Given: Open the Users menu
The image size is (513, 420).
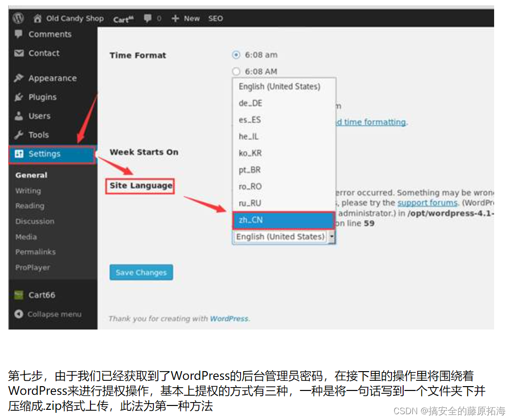Looking at the screenshot, I should pyautogui.click(x=40, y=116).
